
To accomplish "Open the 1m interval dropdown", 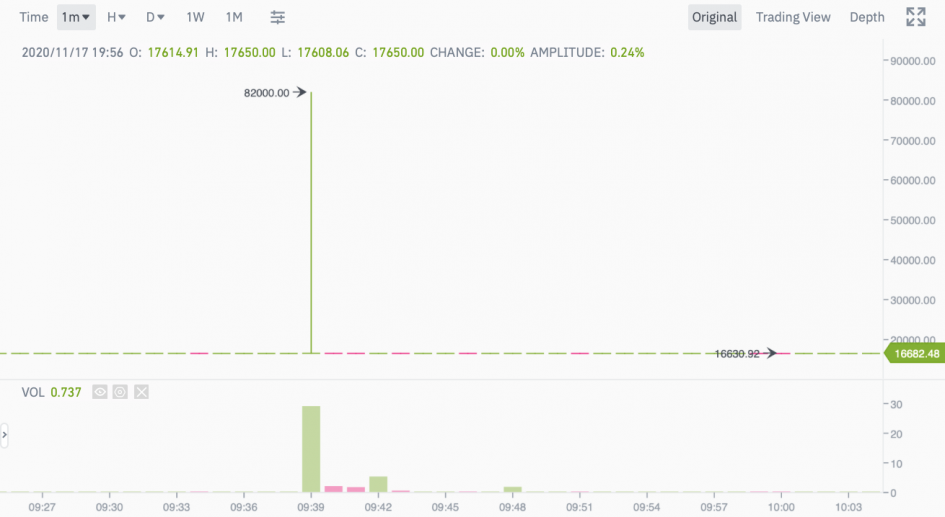I will tap(76, 17).
